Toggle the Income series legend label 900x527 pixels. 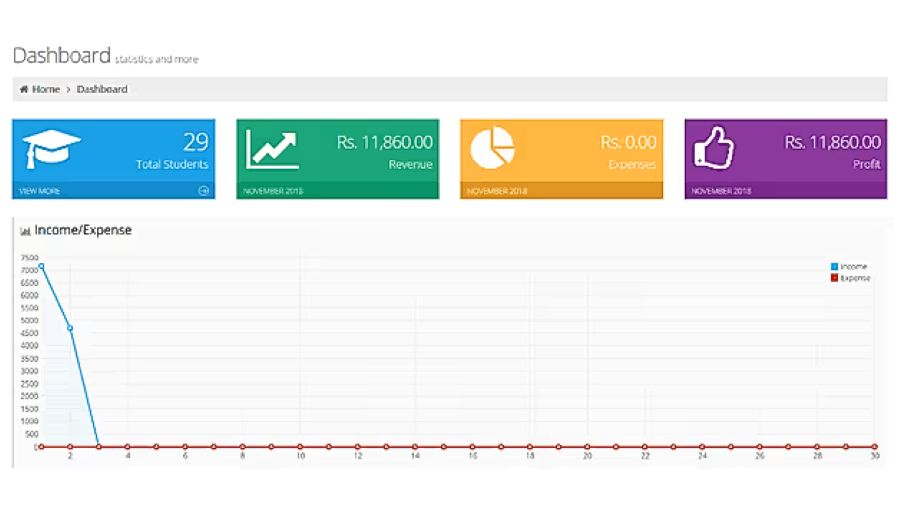(854, 267)
